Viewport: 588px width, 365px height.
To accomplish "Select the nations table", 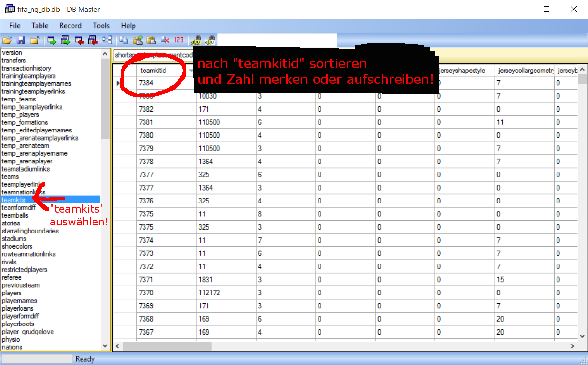I will coord(12,347).
